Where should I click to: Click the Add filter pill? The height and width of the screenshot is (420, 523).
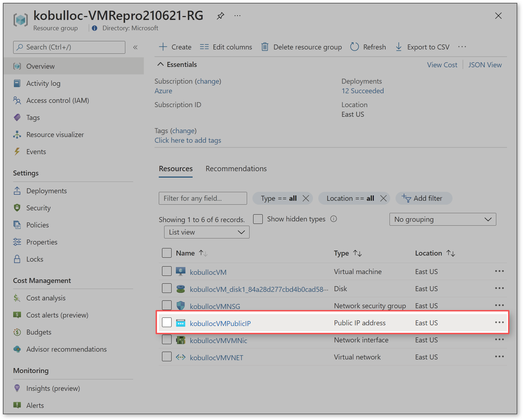tap(424, 198)
